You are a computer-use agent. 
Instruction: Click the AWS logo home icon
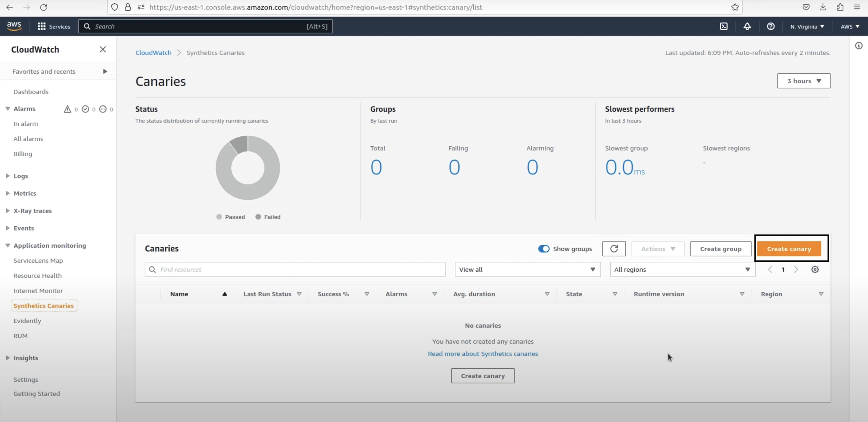14,26
